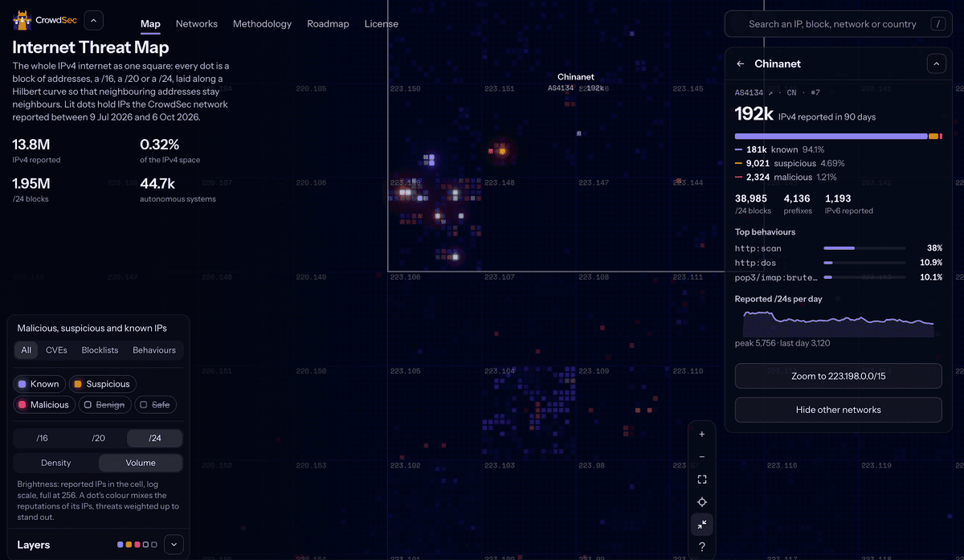Select the pop3/imap:brute behaviour row
The height and width of the screenshot is (560, 964).
click(x=839, y=277)
